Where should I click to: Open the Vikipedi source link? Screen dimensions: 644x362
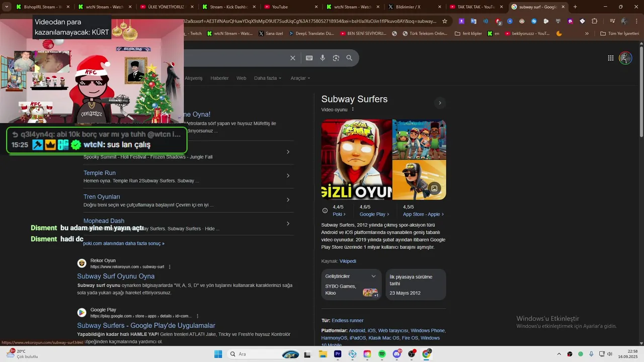coord(348,261)
